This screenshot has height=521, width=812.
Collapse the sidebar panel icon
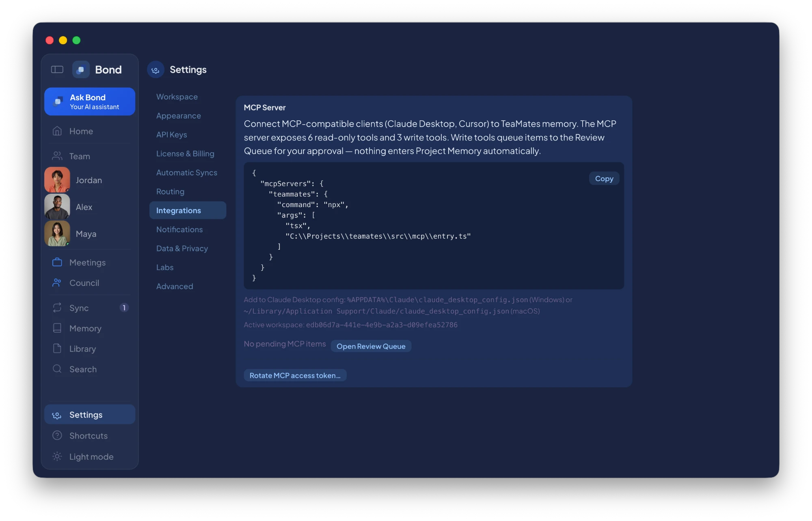57,69
